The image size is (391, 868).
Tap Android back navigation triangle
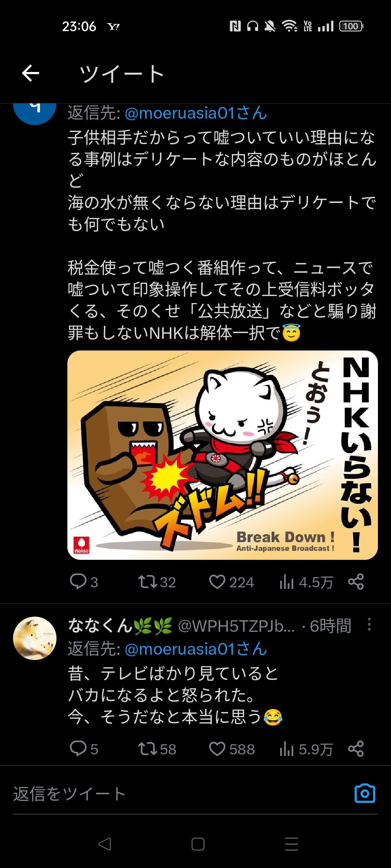click(105, 844)
